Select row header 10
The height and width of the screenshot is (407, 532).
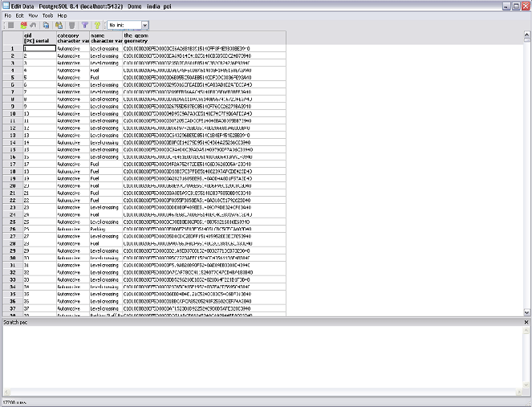(13, 114)
